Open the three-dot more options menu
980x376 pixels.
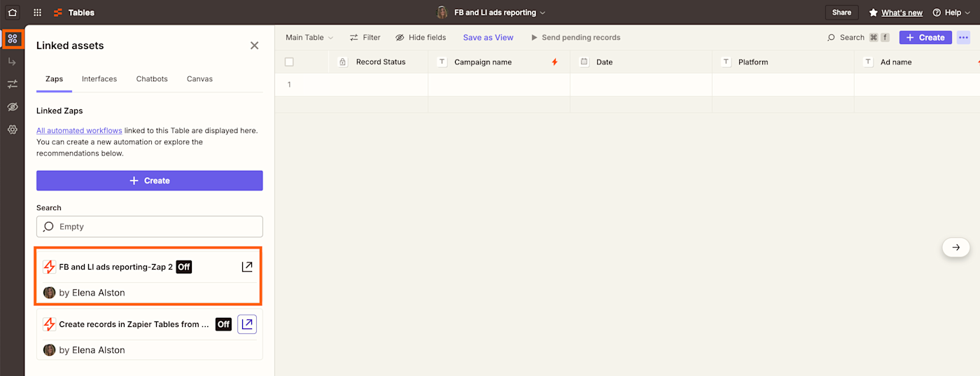tap(964, 38)
